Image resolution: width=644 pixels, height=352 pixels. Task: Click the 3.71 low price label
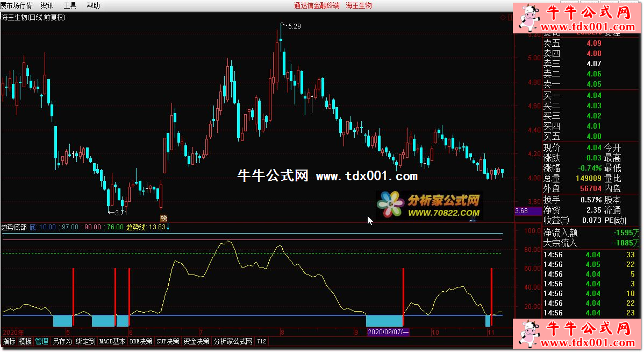pyautogui.click(x=121, y=213)
